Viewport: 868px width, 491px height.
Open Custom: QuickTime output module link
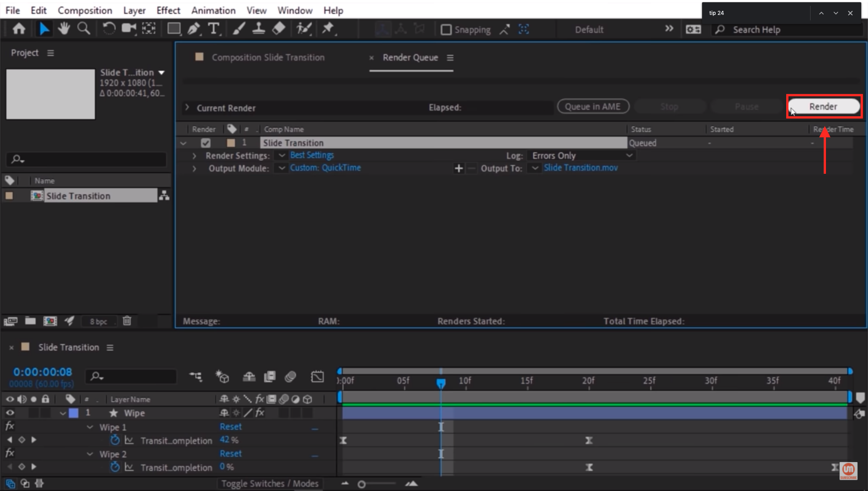point(325,168)
